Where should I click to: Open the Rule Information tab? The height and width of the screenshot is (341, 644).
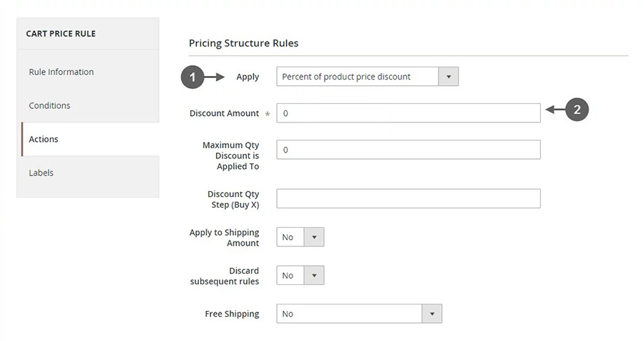coord(61,72)
